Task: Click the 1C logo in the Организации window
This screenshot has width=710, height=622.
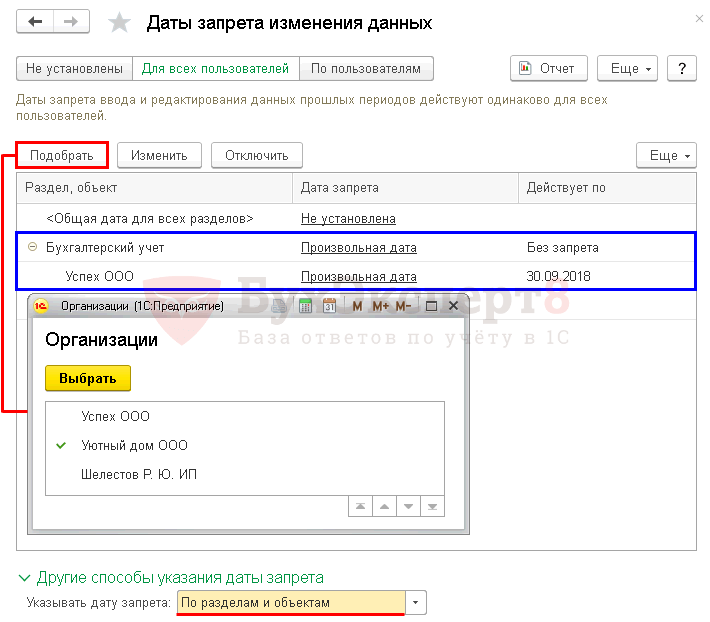Action: pyautogui.click(x=41, y=306)
